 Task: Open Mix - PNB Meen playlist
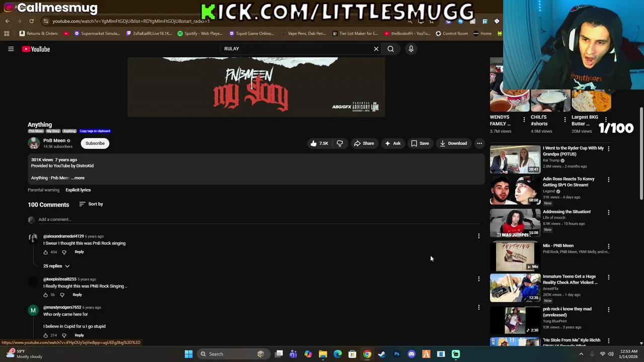click(515, 256)
